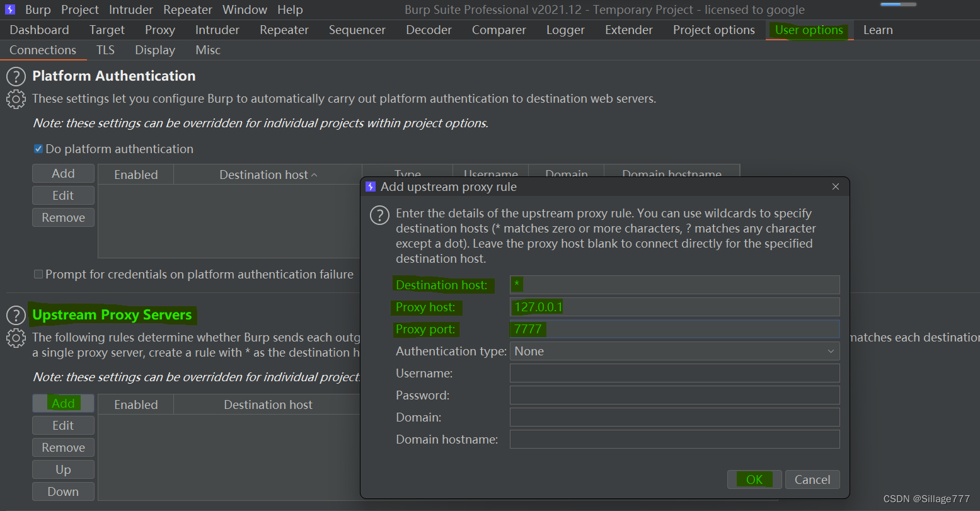Click the Destination host input field
This screenshot has width=980, height=511.
coord(674,285)
